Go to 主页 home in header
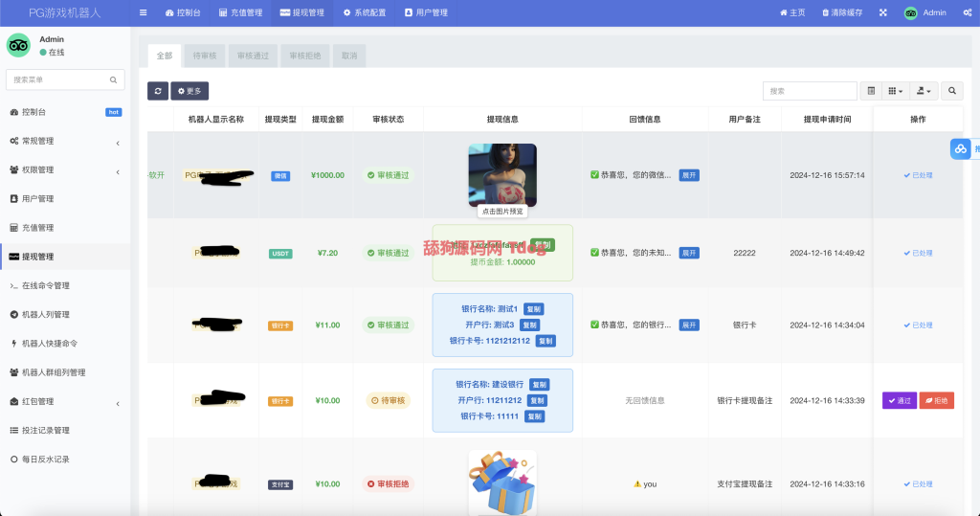The width and height of the screenshot is (980, 516). [x=791, y=12]
